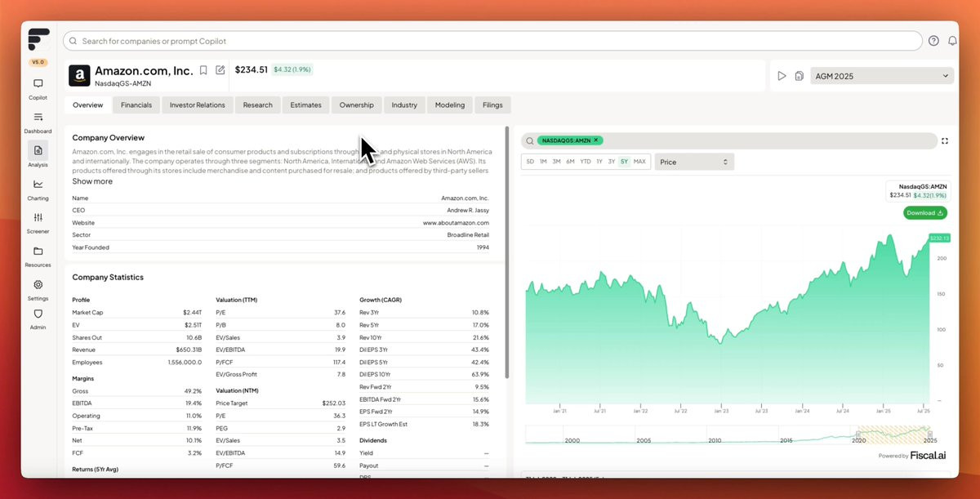Open Settings gear in sidebar
980x499 pixels.
[38, 289]
